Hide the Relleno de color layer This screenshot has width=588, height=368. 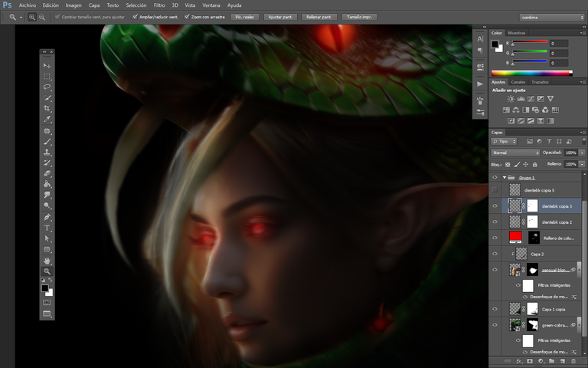point(495,238)
